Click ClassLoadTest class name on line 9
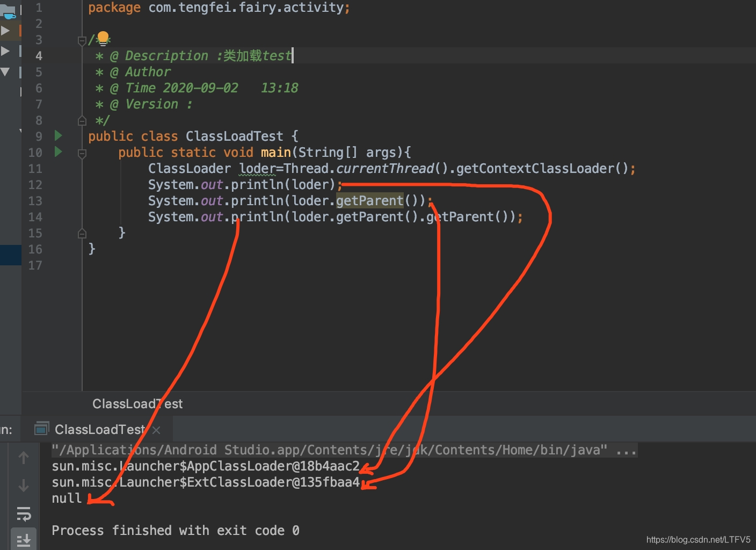The image size is (756, 550). (x=234, y=136)
